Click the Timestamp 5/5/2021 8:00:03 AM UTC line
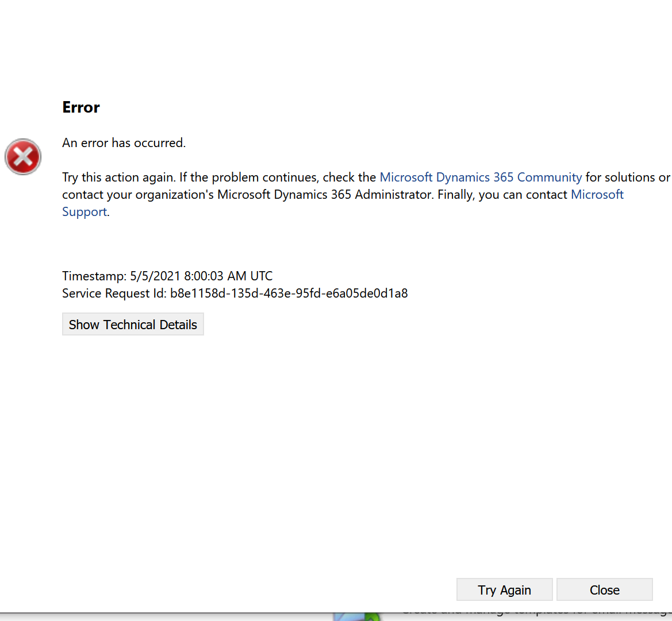This screenshot has width=672, height=621. click(167, 276)
